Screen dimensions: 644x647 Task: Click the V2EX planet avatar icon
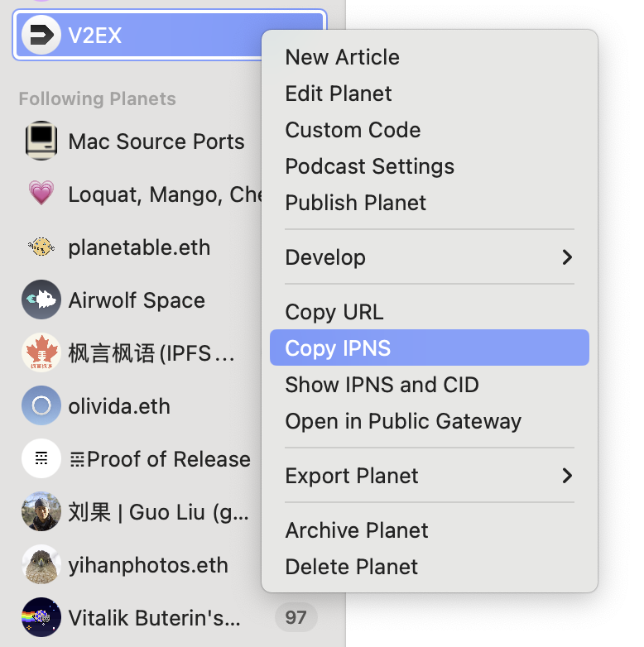[41, 35]
